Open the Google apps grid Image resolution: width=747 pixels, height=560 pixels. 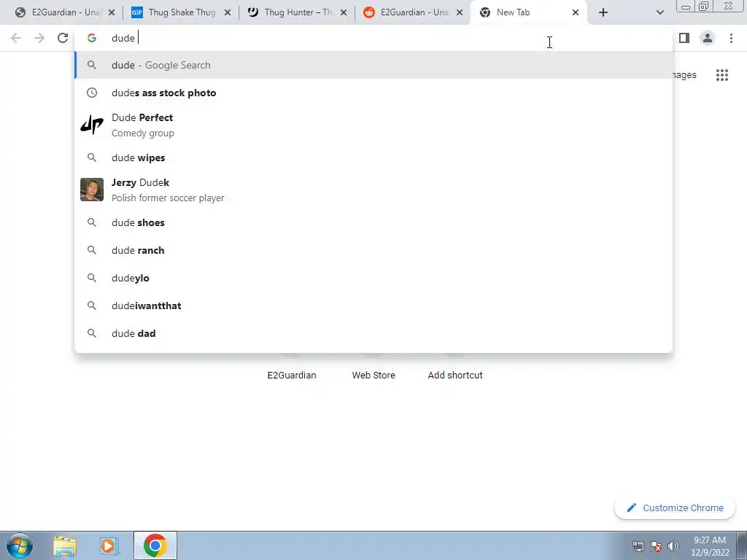[721, 75]
